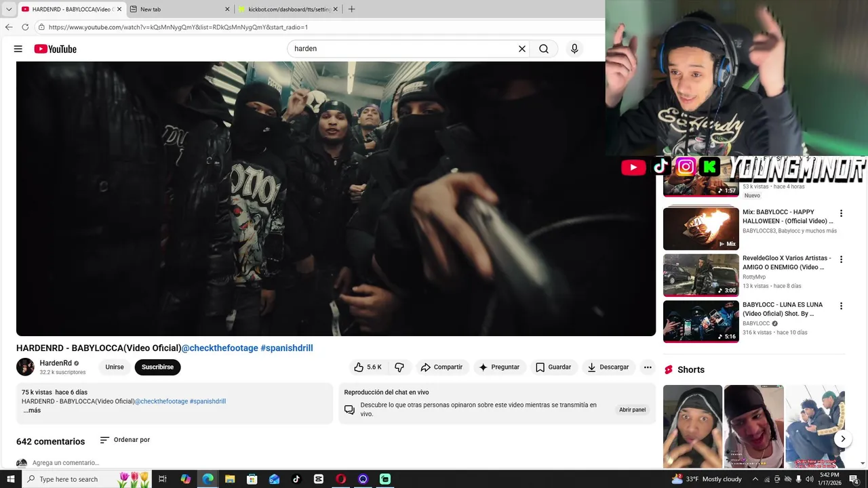Open Microsoft Edge from the taskbar
Screen dimensions: 868x488
click(208, 479)
